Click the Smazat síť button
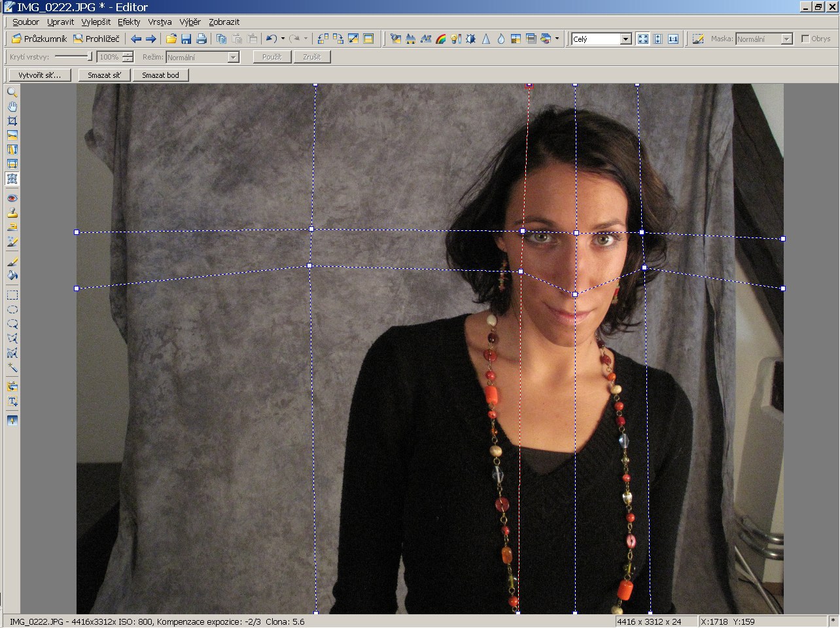 (105, 75)
